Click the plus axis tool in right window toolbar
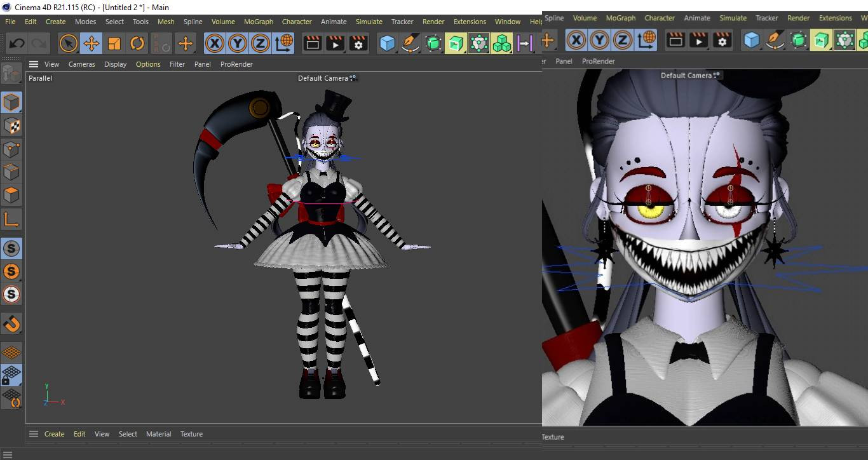 point(547,41)
